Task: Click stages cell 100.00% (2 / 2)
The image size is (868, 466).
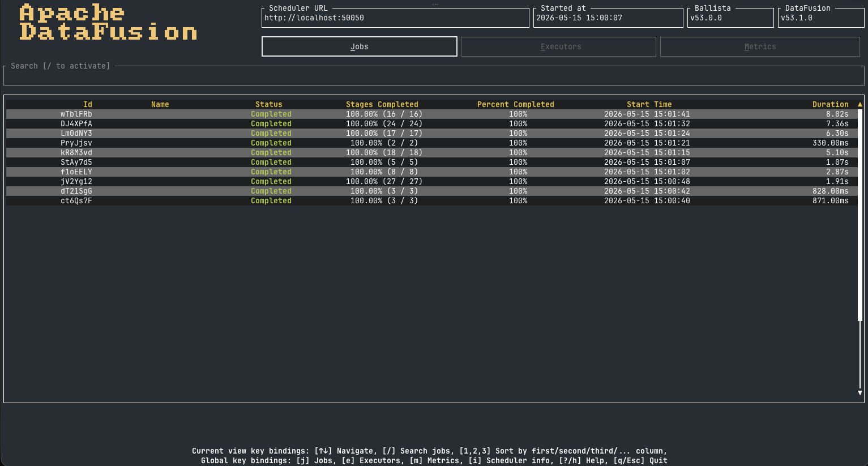Action: 384,143
